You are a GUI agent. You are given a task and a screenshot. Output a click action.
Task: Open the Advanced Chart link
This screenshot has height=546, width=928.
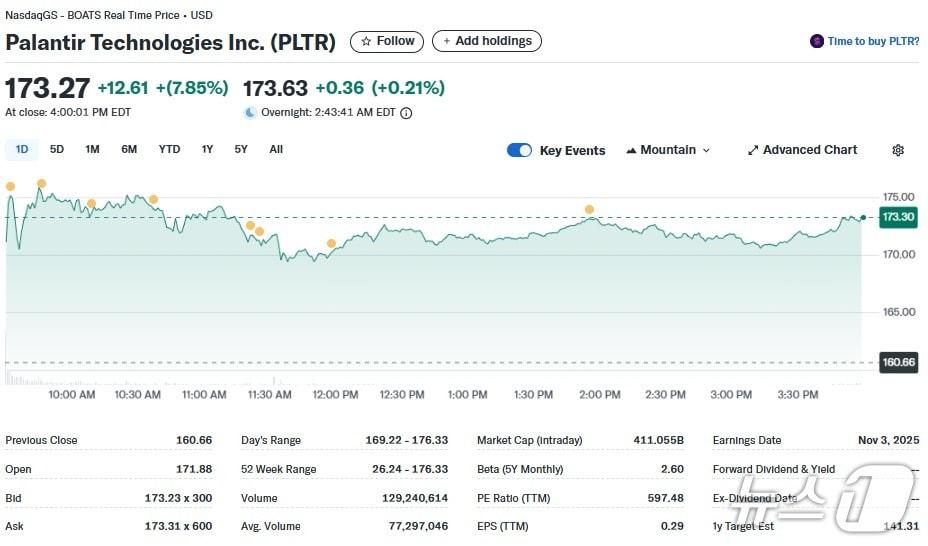coord(809,150)
